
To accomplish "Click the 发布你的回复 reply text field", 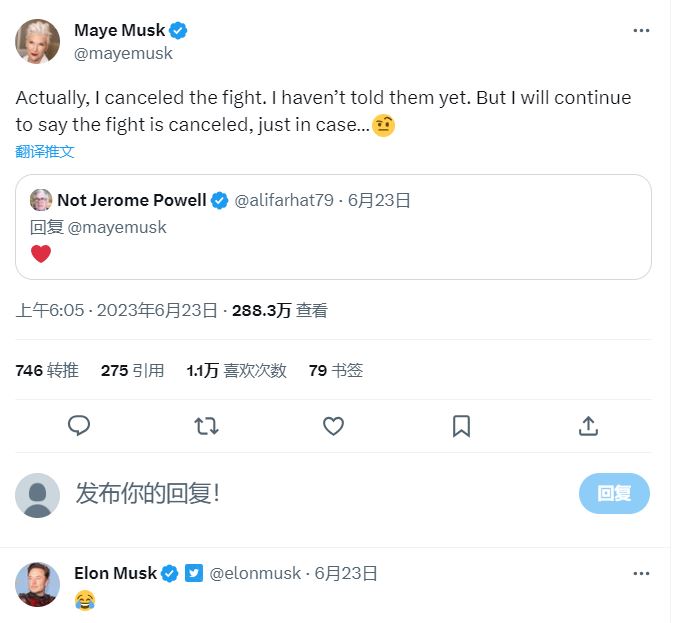I will pos(300,493).
